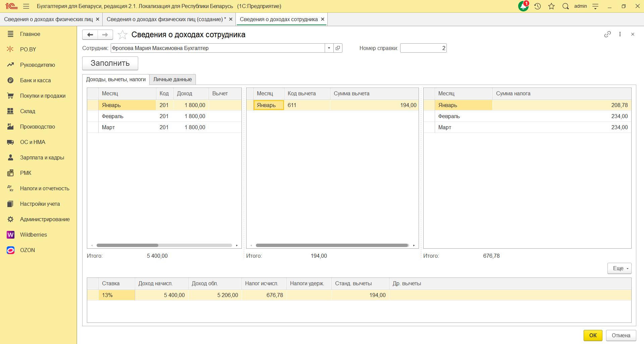The height and width of the screenshot is (344, 644).
Task: Confirm with the OK button
Action: coord(593,335)
